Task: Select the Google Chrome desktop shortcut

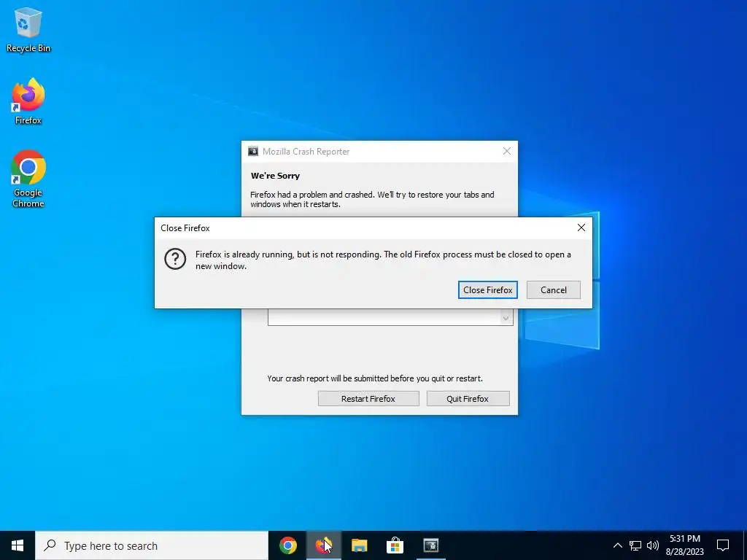Action: pyautogui.click(x=28, y=179)
